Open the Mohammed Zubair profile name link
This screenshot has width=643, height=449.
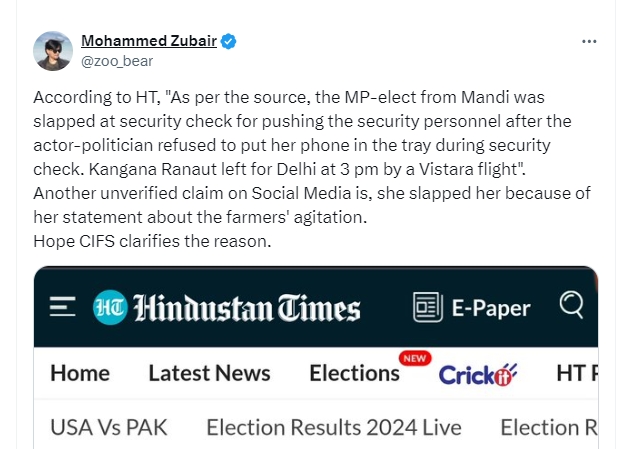click(149, 42)
